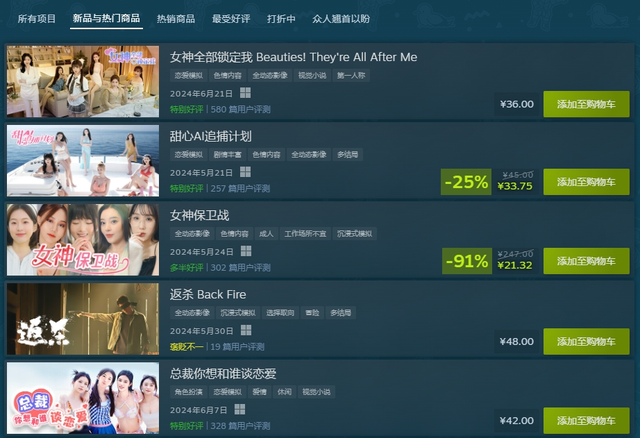
Task: Click Windows platform icon for 甜心AI追捕计划
Action: click(x=245, y=172)
